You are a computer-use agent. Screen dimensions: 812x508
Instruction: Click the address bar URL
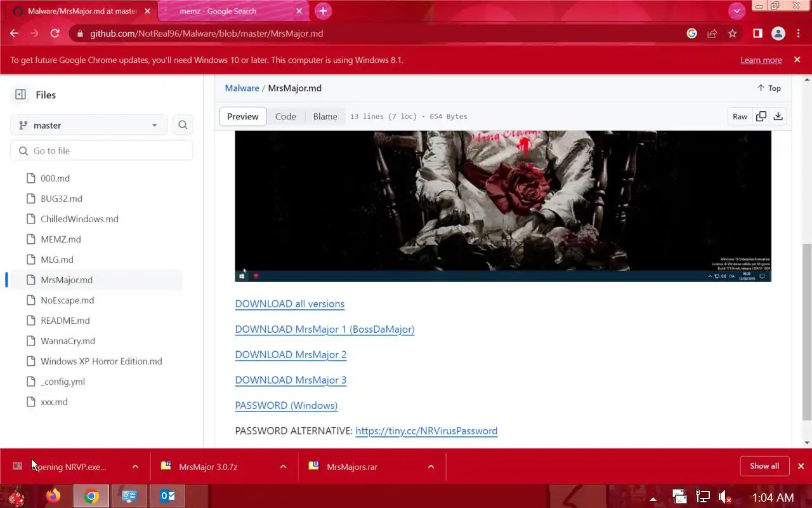206,34
